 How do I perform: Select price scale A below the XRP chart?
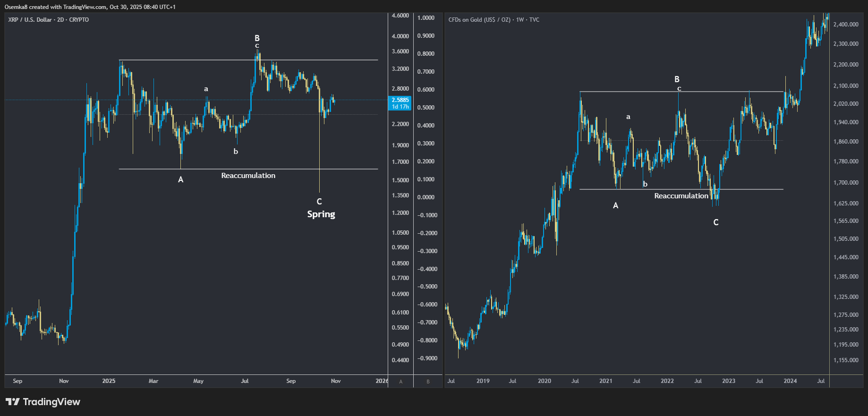point(401,382)
